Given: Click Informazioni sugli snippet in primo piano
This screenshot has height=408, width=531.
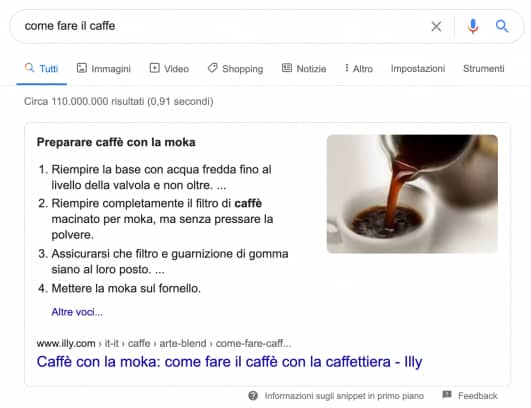Looking at the screenshot, I should 344,396.
